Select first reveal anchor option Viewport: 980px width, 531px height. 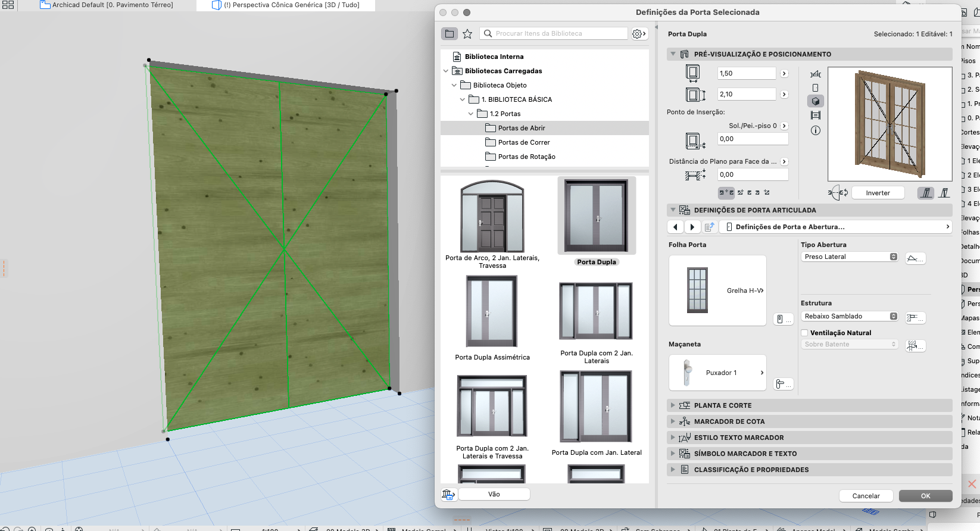pyautogui.click(x=726, y=192)
